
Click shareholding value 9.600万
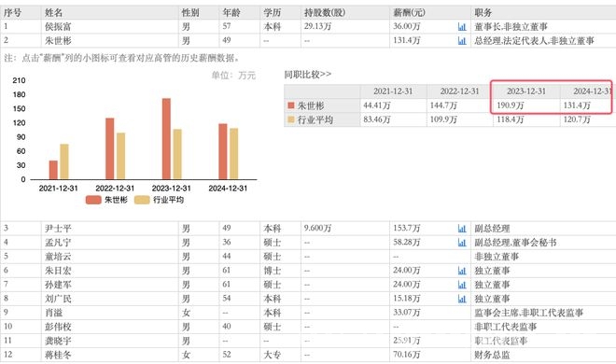[317, 228]
